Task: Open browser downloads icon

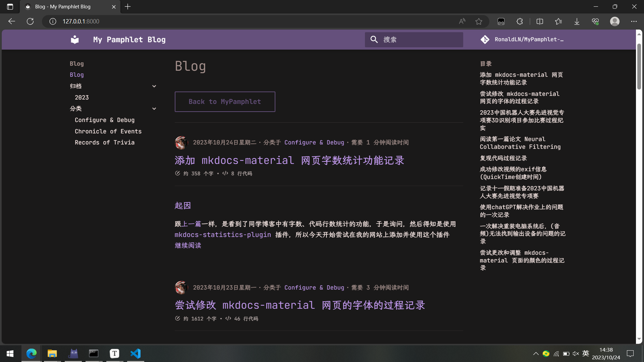Action: click(577, 21)
